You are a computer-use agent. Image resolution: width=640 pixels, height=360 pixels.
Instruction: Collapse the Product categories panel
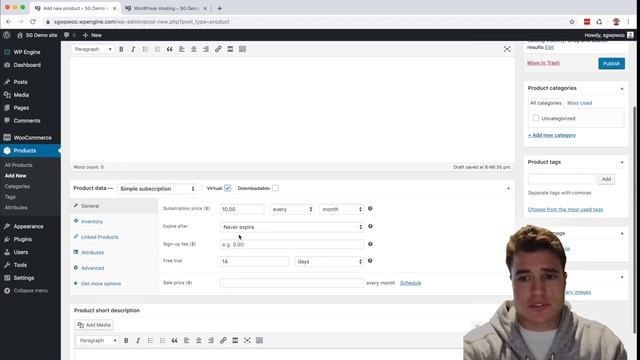(x=622, y=89)
